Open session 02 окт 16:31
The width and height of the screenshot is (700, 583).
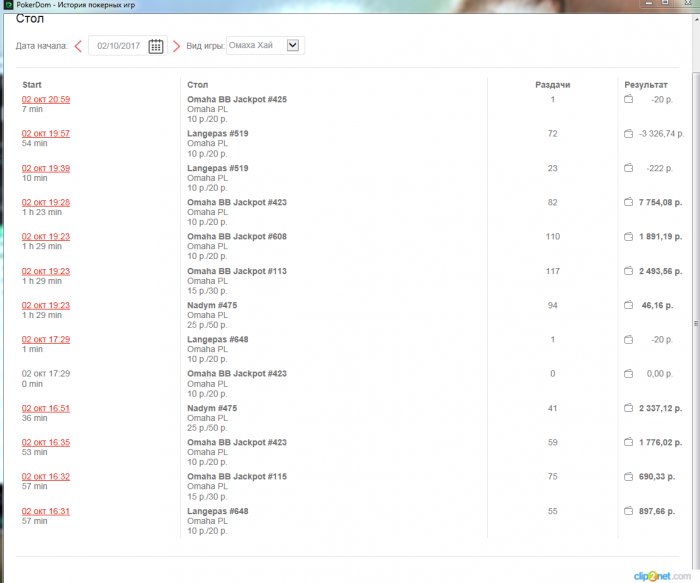(46, 511)
